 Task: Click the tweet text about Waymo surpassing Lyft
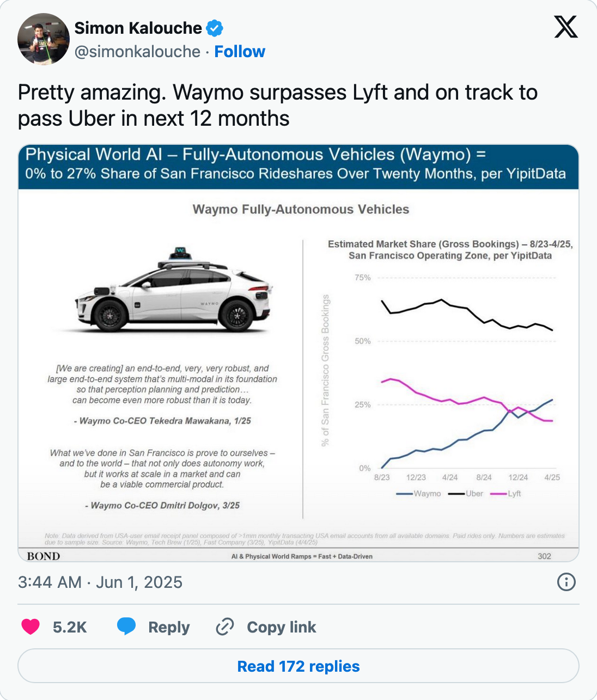tap(278, 105)
